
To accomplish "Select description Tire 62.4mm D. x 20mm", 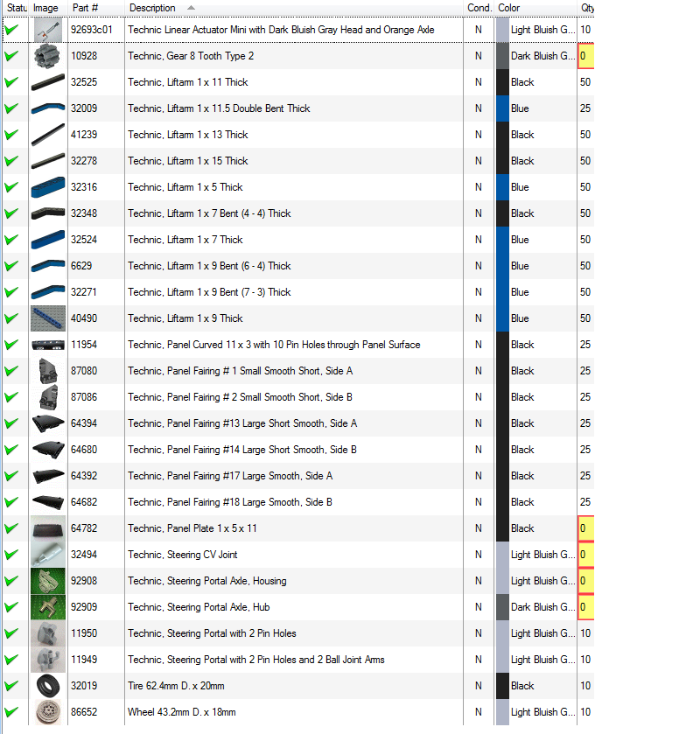I will [176, 686].
